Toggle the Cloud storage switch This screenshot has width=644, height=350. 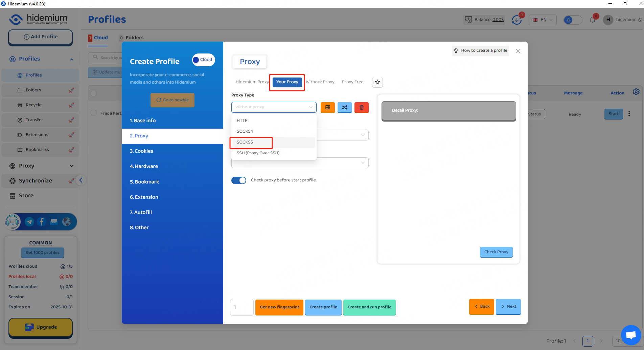pos(203,60)
